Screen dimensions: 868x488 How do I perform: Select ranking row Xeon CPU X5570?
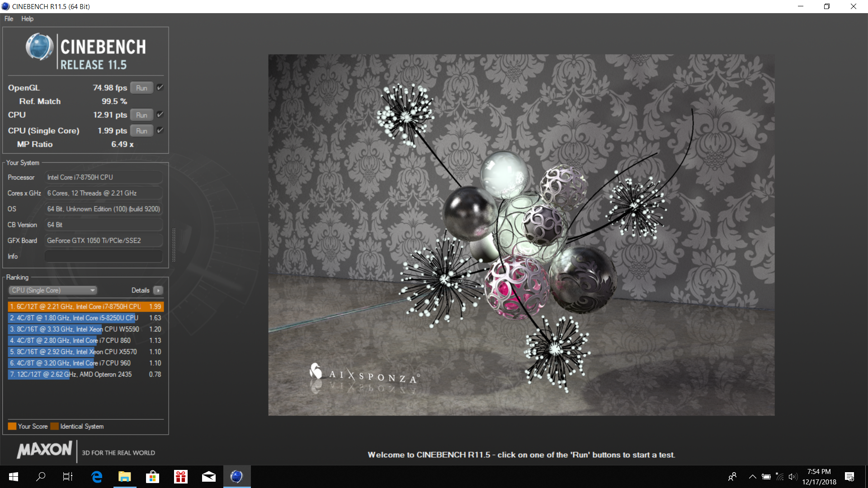click(85, 352)
